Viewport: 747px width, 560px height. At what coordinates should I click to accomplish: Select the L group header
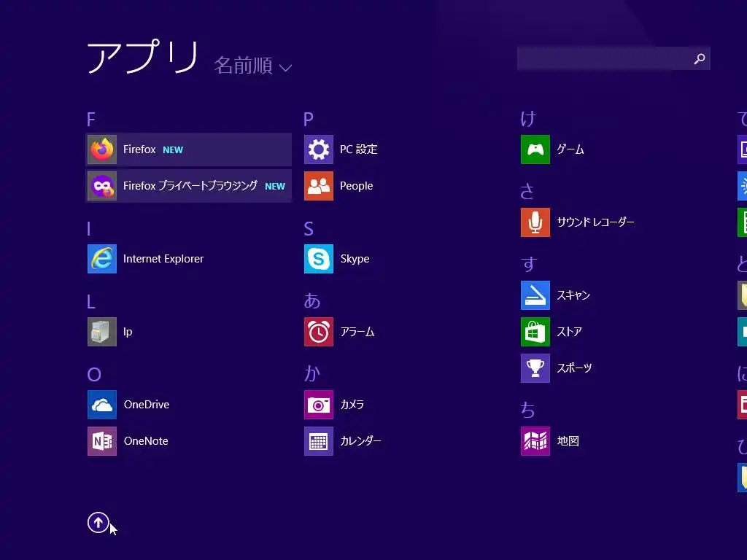(x=91, y=302)
